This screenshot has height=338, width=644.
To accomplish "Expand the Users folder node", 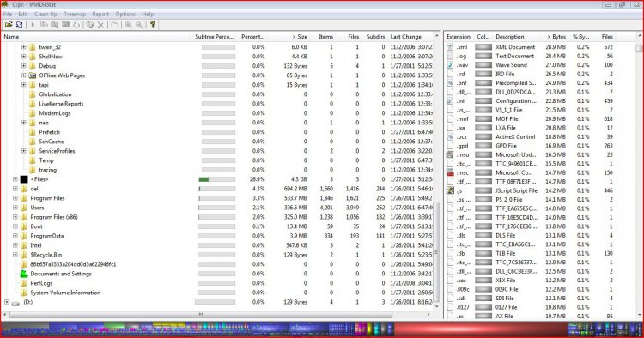I will (x=15, y=208).
